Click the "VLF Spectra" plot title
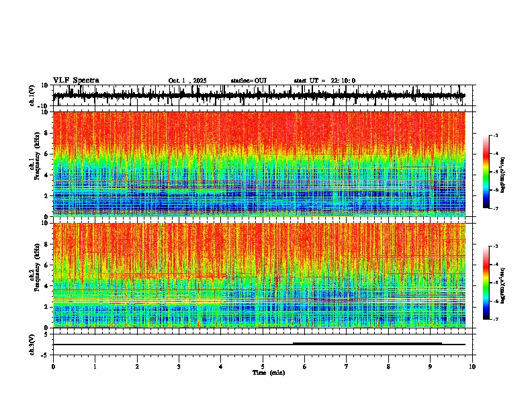 [76, 81]
